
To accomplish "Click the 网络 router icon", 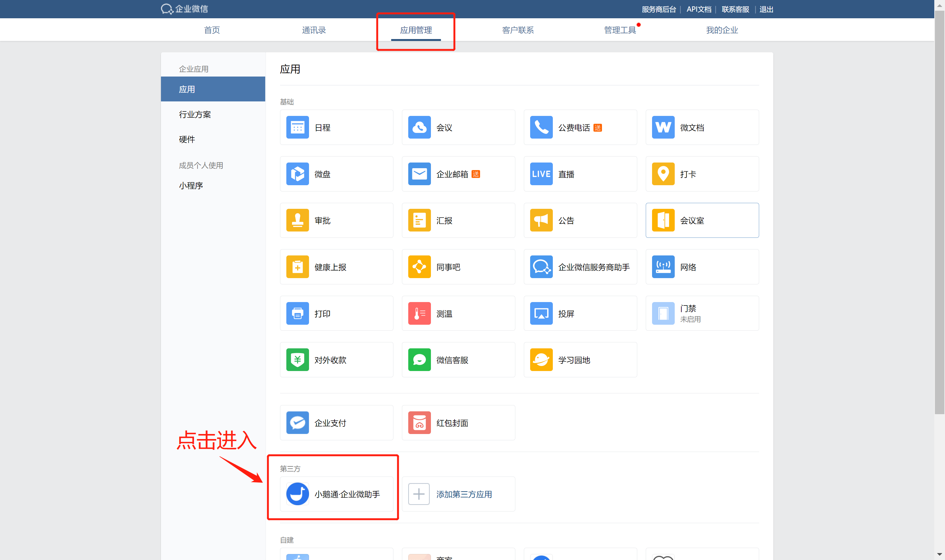I will point(663,267).
